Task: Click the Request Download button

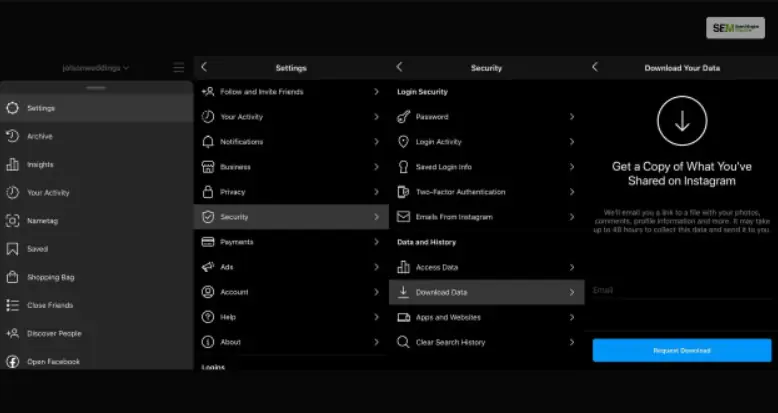Action: (x=681, y=350)
